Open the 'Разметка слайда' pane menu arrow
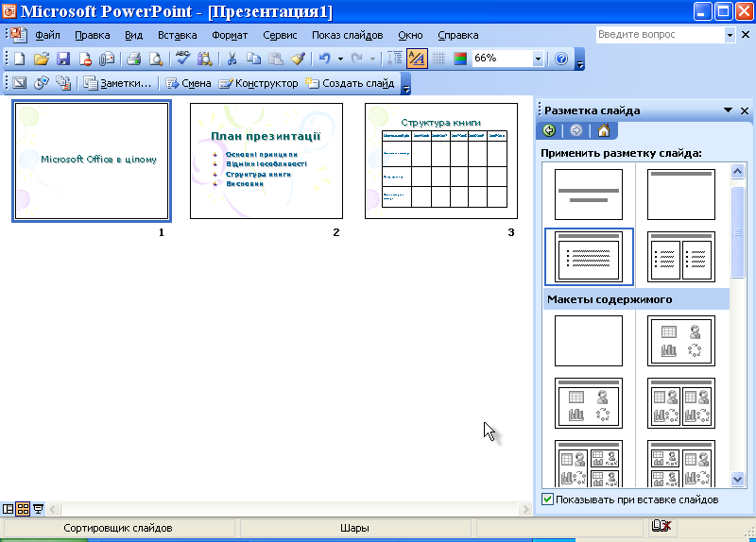This screenshot has width=756, height=542. (x=728, y=110)
